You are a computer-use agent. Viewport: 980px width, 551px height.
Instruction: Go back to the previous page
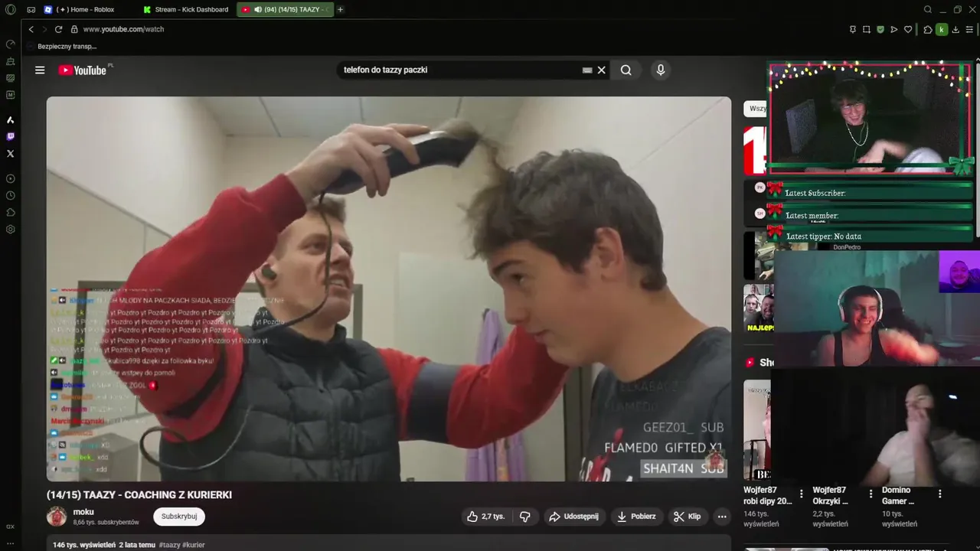[31, 29]
